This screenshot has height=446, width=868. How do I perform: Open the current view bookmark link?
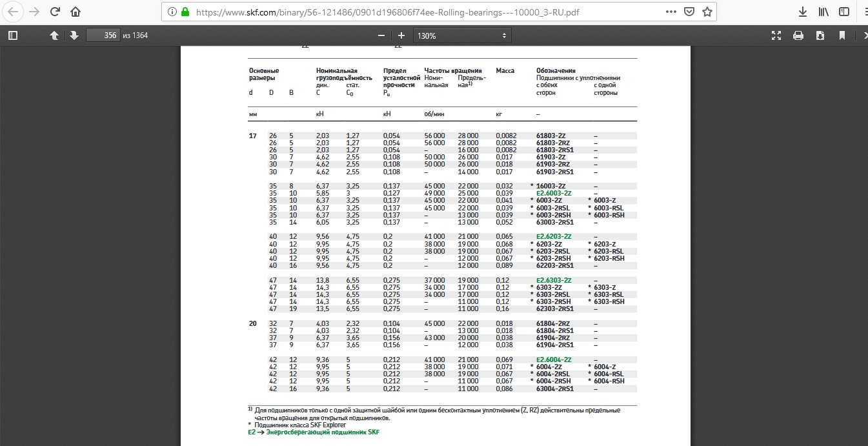[x=842, y=35]
